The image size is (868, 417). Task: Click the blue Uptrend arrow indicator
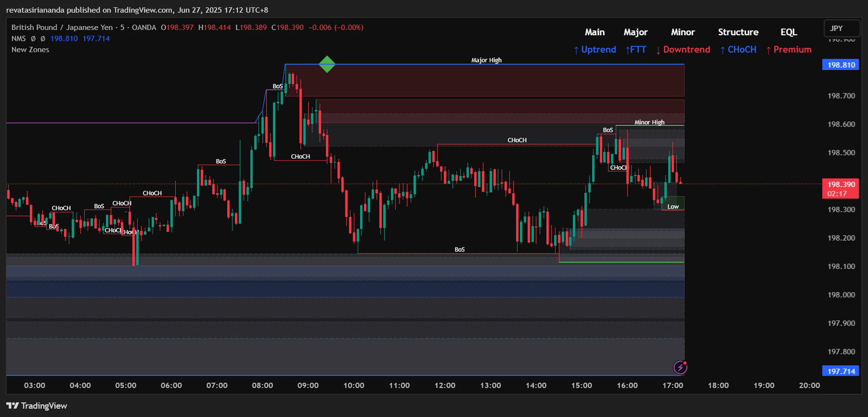point(595,49)
